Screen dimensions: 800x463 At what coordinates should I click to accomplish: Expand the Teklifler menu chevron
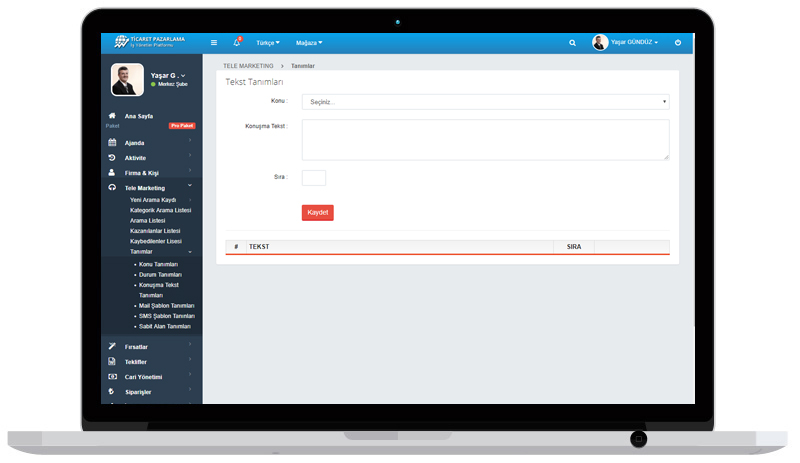190,359
